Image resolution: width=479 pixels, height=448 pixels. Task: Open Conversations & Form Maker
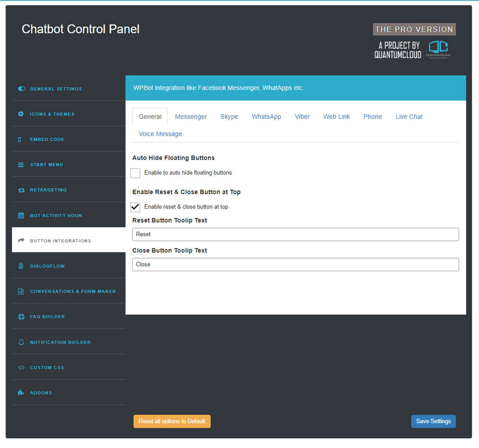pos(69,291)
